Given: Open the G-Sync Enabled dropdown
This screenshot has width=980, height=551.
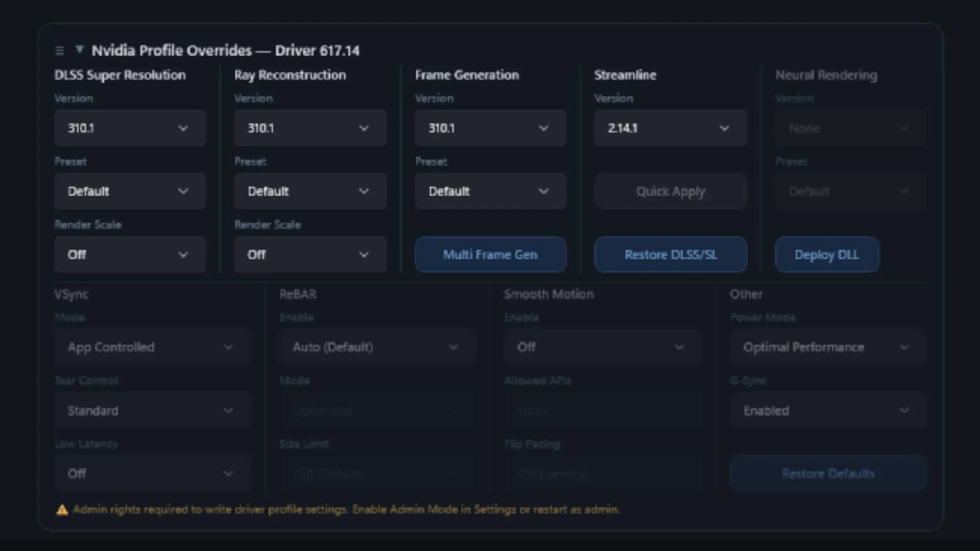Looking at the screenshot, I should pos(828,411).
